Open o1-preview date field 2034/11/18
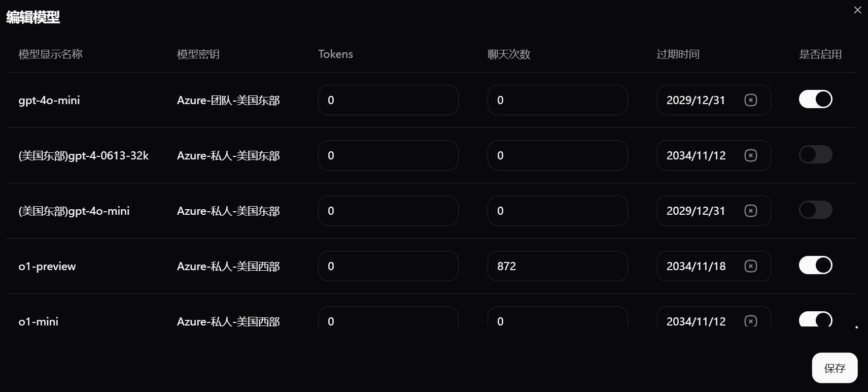Viewport: 868px width, 392px height. coord(696,266)
